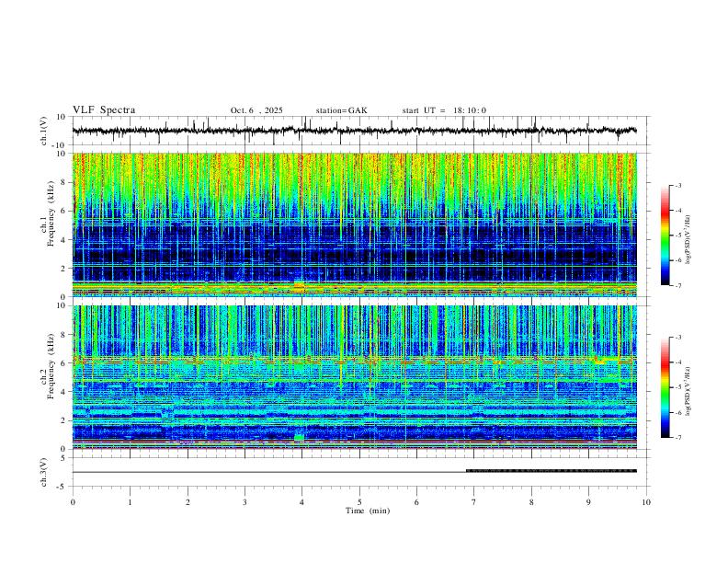Click time axis tick label "3"

(245, 502)
